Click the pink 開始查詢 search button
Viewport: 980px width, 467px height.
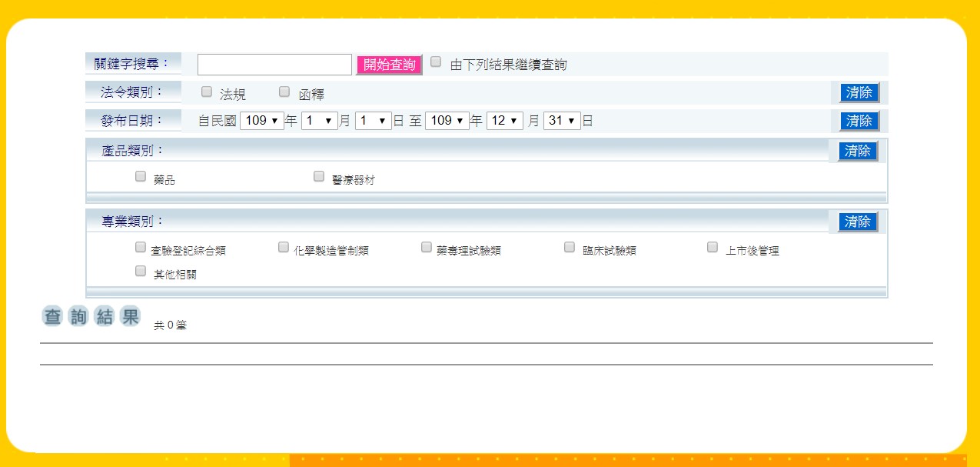click(x=389, y=65)
